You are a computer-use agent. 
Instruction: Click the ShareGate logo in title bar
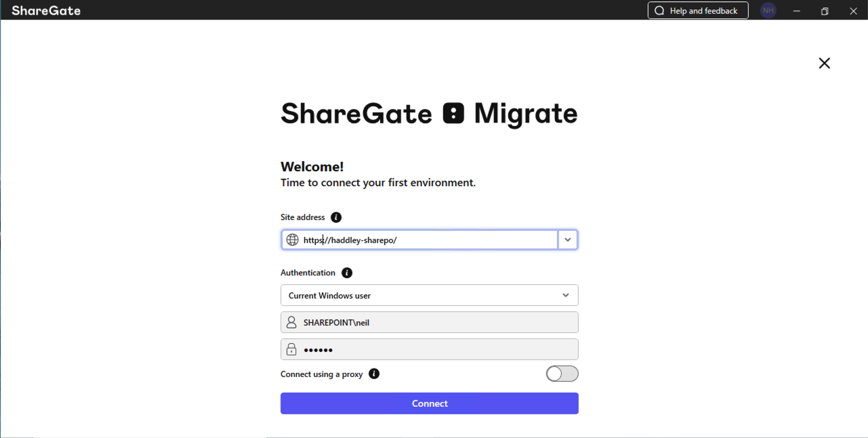46,10
